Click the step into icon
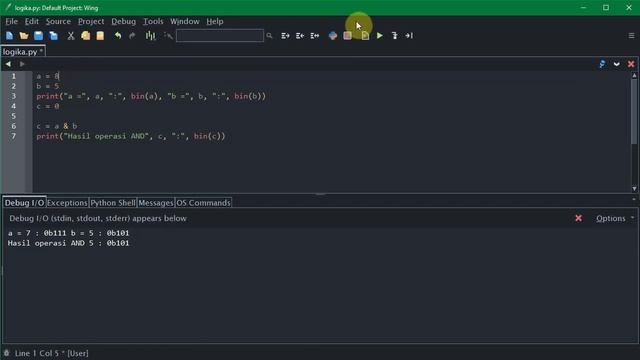Screen dimensions: 640x360 point(394,36)
